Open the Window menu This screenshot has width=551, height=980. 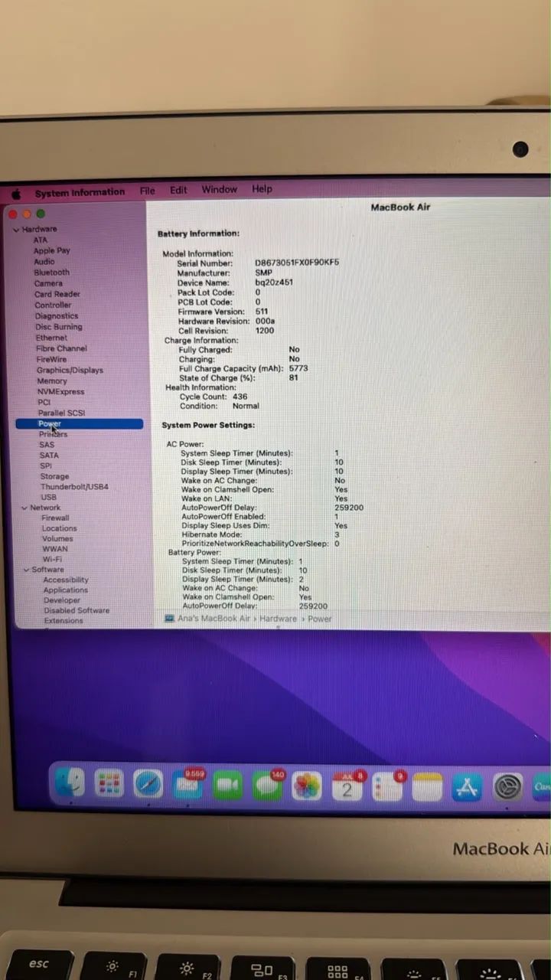[x=220, y=189]
